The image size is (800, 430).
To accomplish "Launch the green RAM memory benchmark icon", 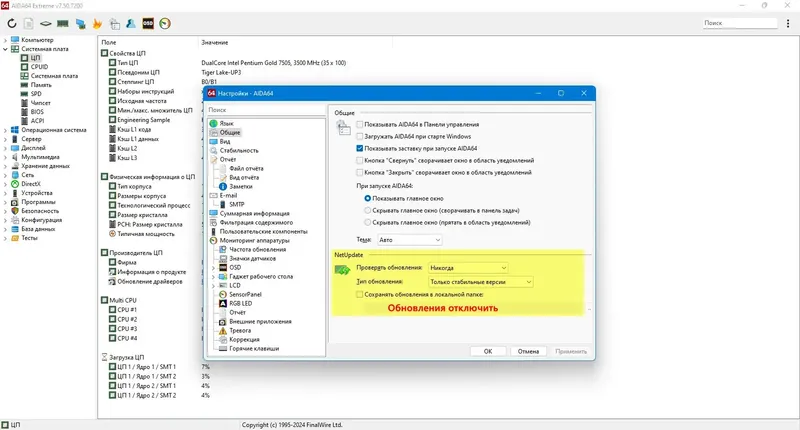I will 63,23.
